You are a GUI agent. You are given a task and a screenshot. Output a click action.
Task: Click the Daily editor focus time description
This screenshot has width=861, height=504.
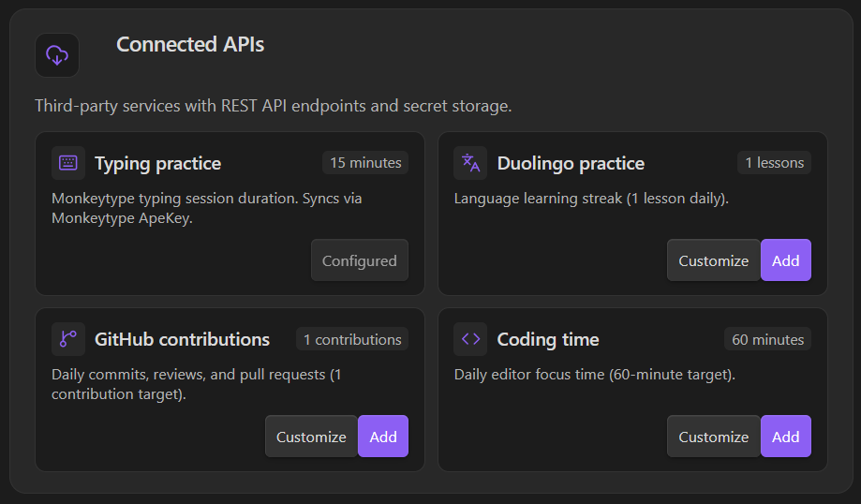click(x=595, y=375)
